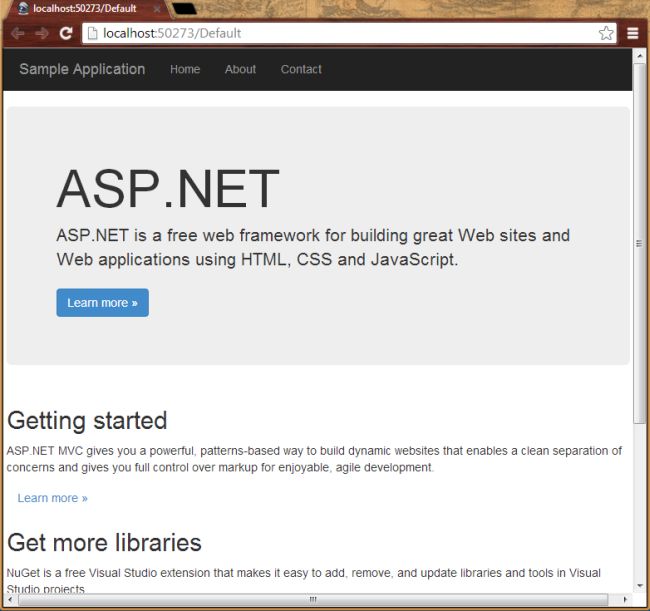The image size is (650, 611).
Task: Click the vertical scrollbar down arrow
Action: 640,585
